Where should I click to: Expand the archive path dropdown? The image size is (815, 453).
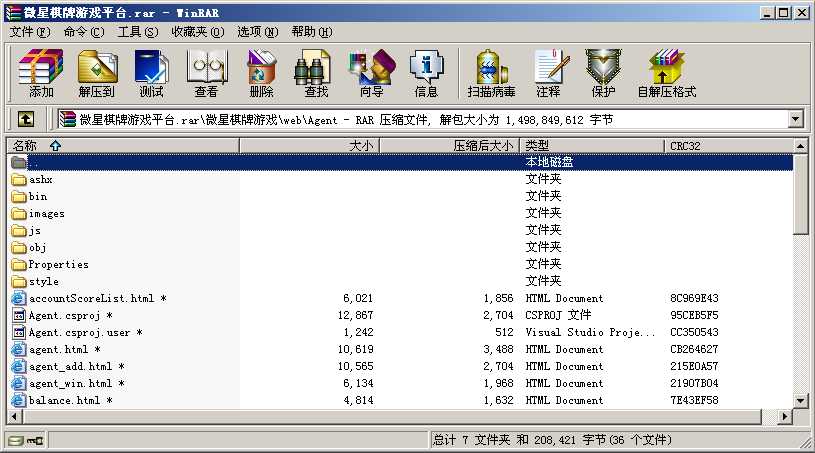click(x=796, y=119)
